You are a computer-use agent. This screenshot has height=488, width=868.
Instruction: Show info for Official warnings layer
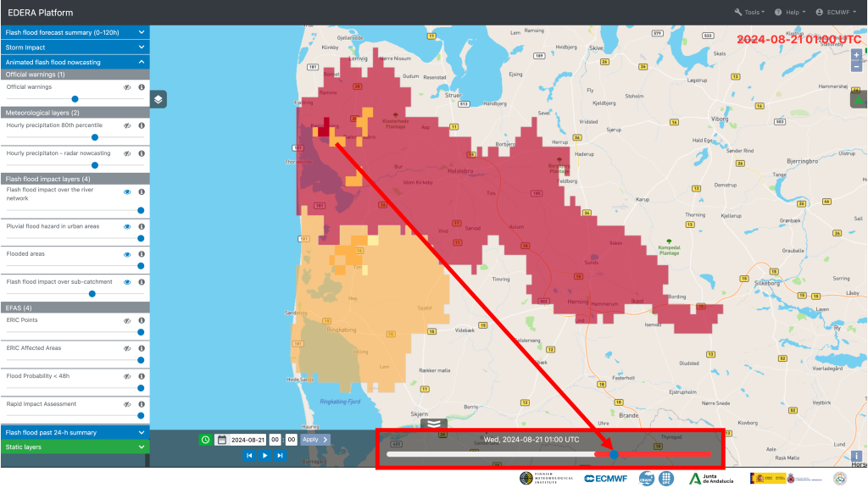[x=142, y=87]
